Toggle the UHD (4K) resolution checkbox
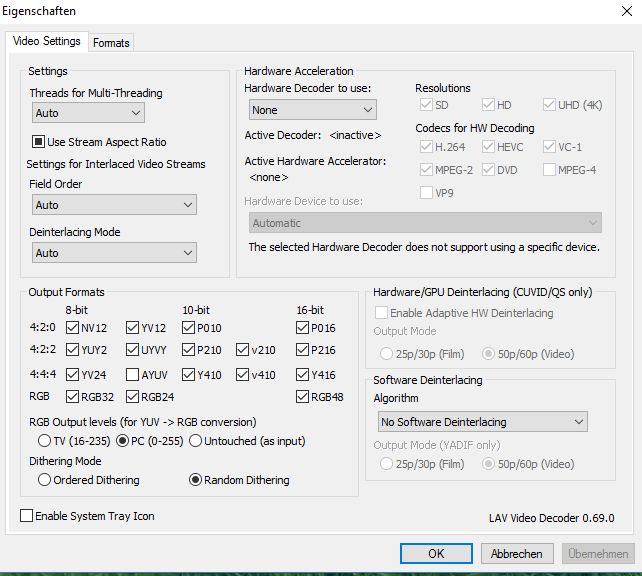Viewport: 642px width, 576px height. coord(549,105)
